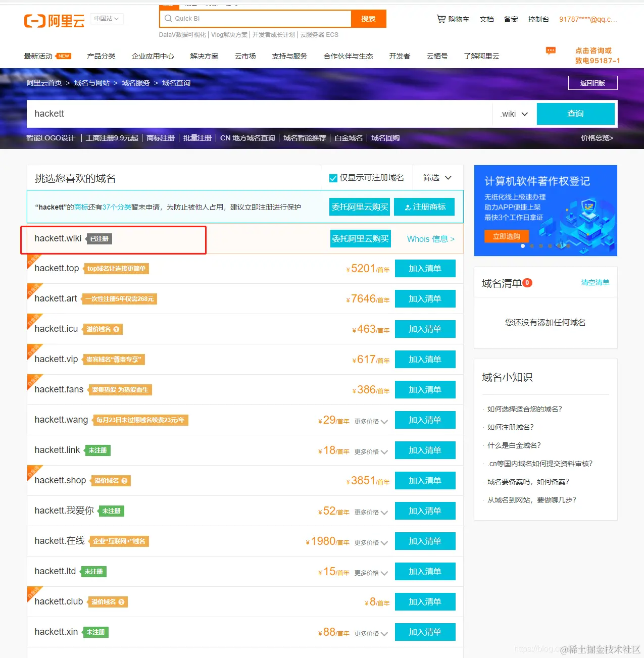The height and width of the screenshot is (658, 644).
Task: Open the .wiki domain suffix dropdown
Action: click(x=514, y=114)
